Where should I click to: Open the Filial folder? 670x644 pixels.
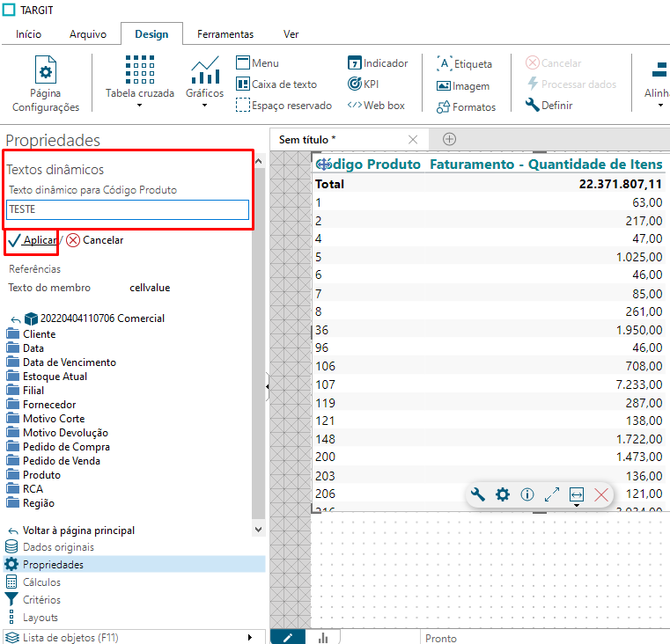click(x=26, y=391)
